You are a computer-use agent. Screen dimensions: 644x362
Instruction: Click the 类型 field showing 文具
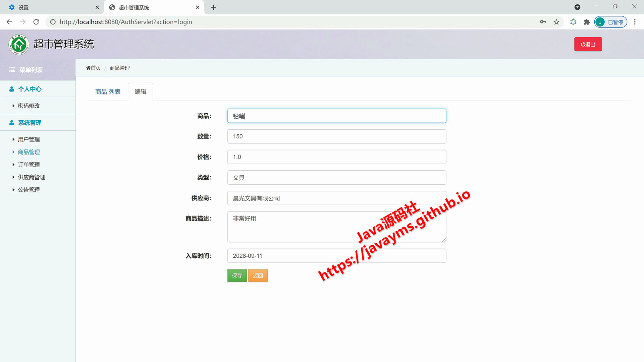(x=337, y=177)
